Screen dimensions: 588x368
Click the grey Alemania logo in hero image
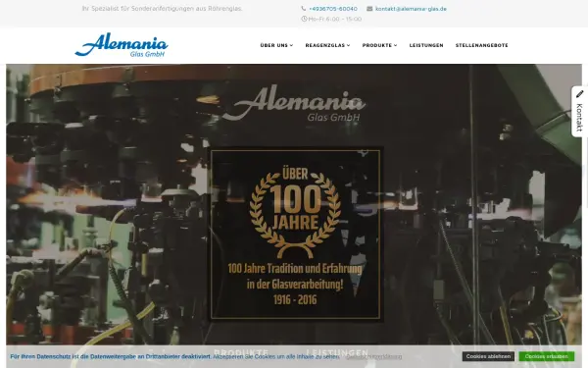(294, 103)
